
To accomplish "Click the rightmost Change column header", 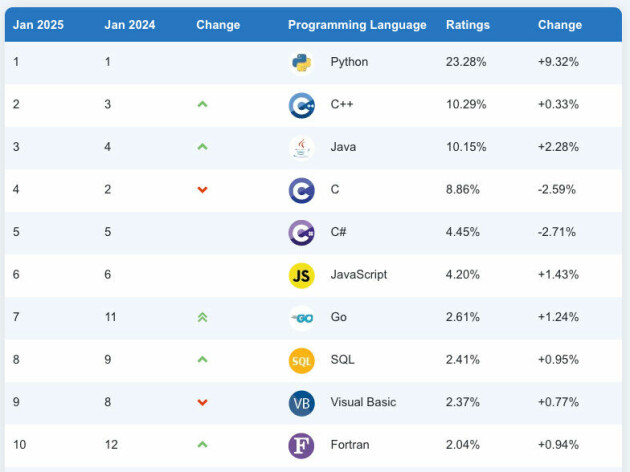I will [x=560, y=25].
